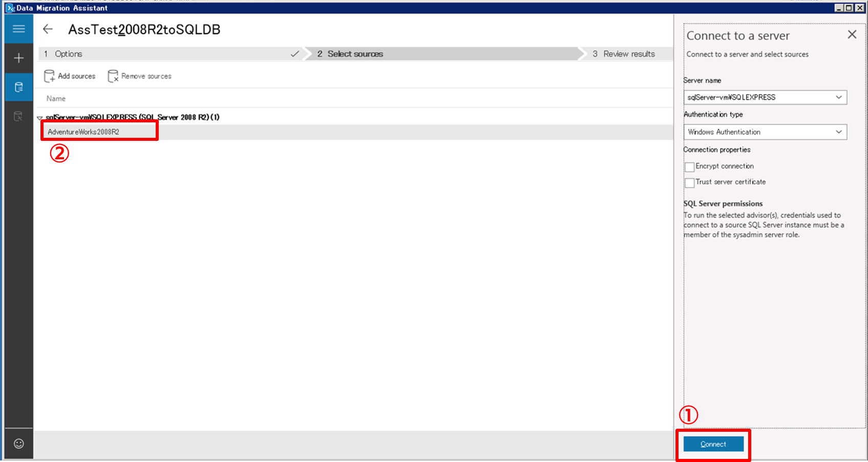Close the Data Migration Assistant window
The image size is (868, 462).
tap(860, 8)
